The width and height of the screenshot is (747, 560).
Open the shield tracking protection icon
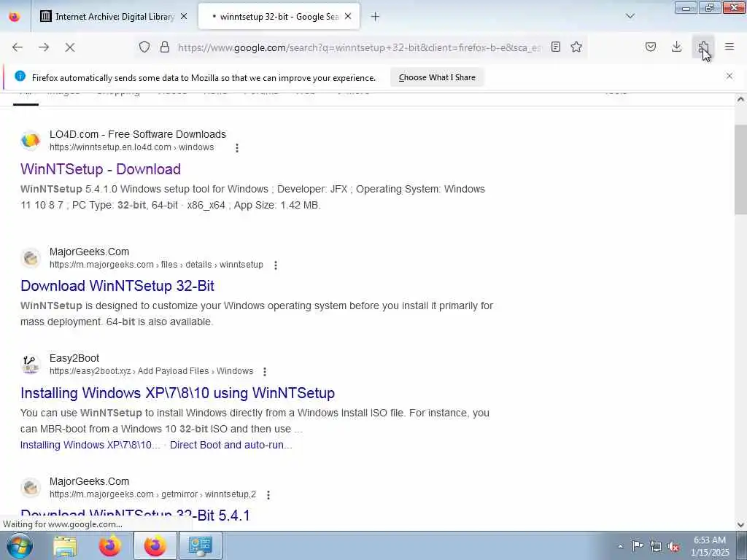click(x=144, y=47)
